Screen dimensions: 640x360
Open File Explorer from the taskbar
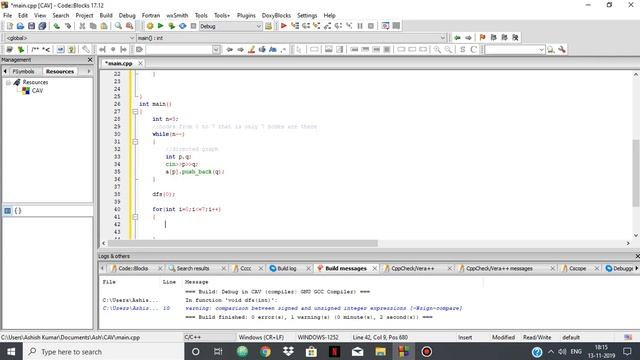pos(380,351)
